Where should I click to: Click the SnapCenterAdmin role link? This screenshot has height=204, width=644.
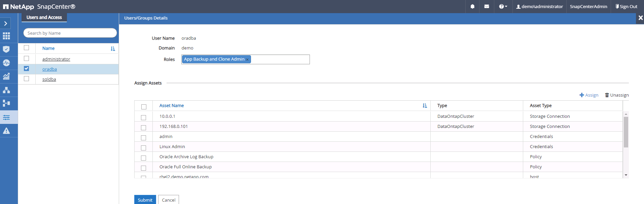click(588, 6)
